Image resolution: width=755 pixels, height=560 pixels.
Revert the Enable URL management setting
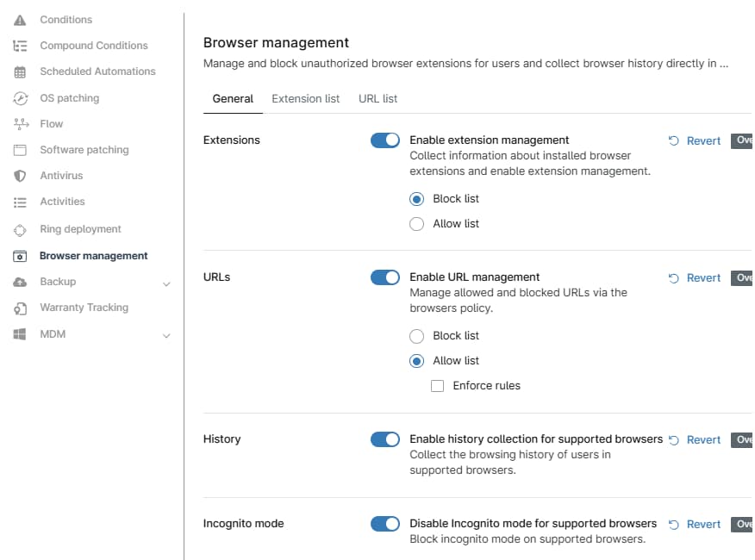pos(695,277)
